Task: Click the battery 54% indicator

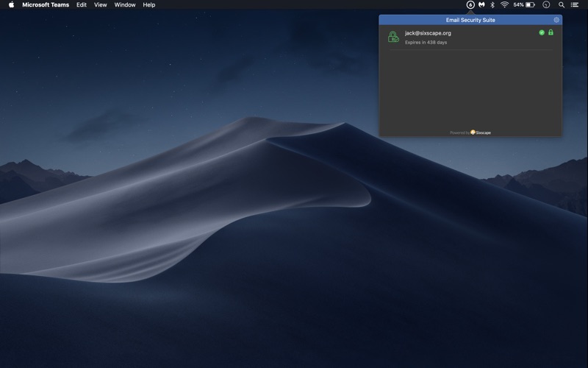Action: coord(524,5)
